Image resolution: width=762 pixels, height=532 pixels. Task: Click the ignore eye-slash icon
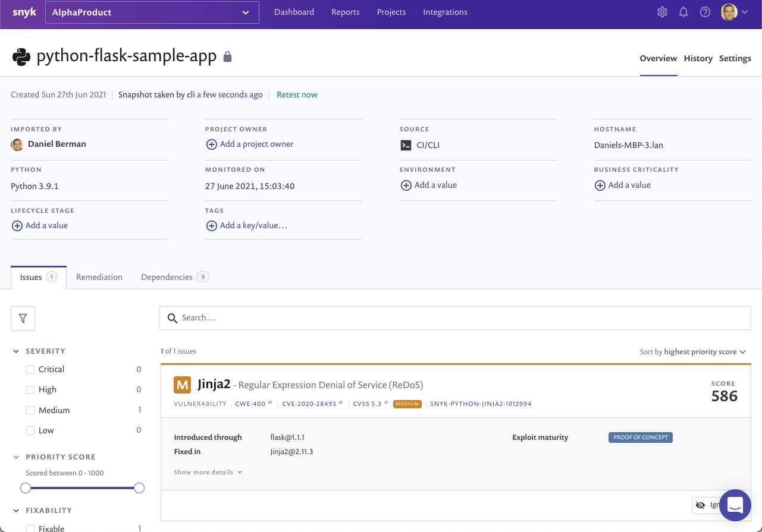[701, 505]
